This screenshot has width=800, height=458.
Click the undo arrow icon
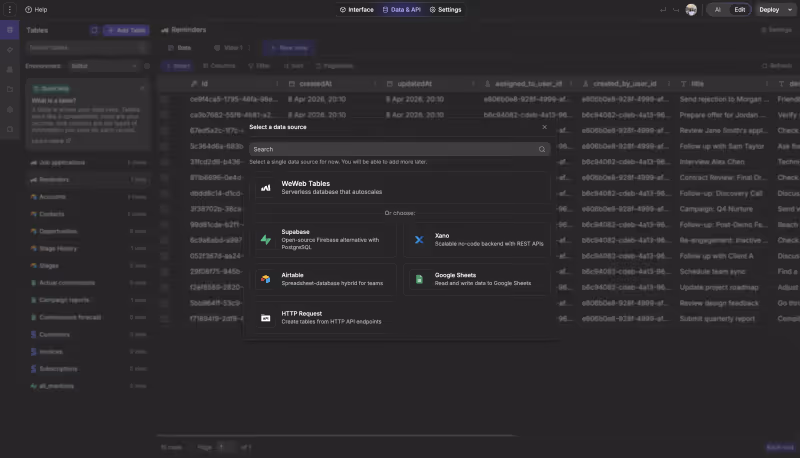[663, 10]
